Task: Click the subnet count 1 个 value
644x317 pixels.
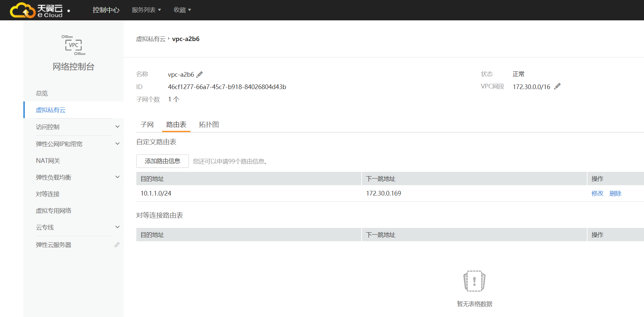Action: tap(173, 99)
